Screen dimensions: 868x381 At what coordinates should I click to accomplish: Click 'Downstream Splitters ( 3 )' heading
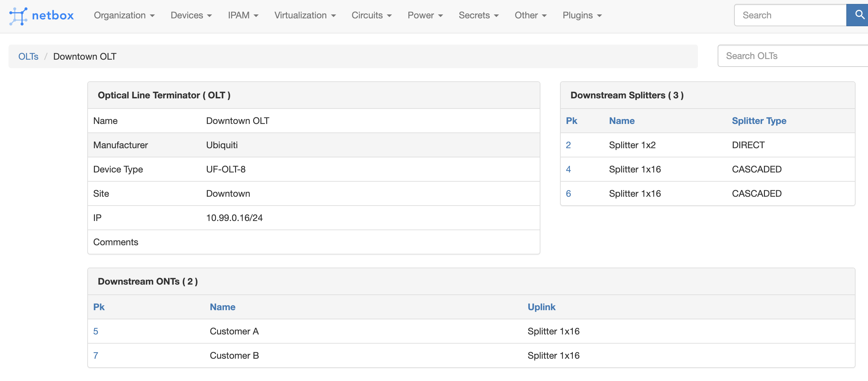627,95
